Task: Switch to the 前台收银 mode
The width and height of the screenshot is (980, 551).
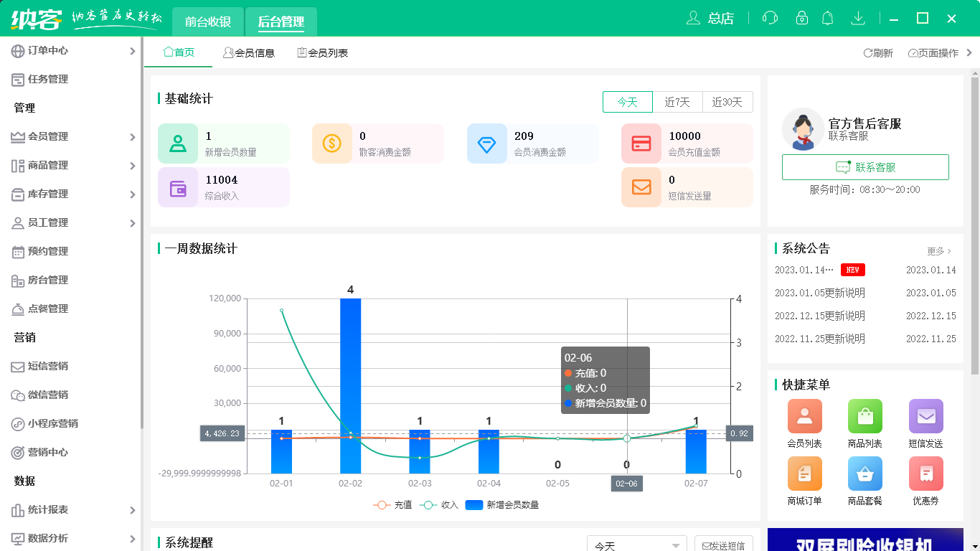Action: click(207, 22)
